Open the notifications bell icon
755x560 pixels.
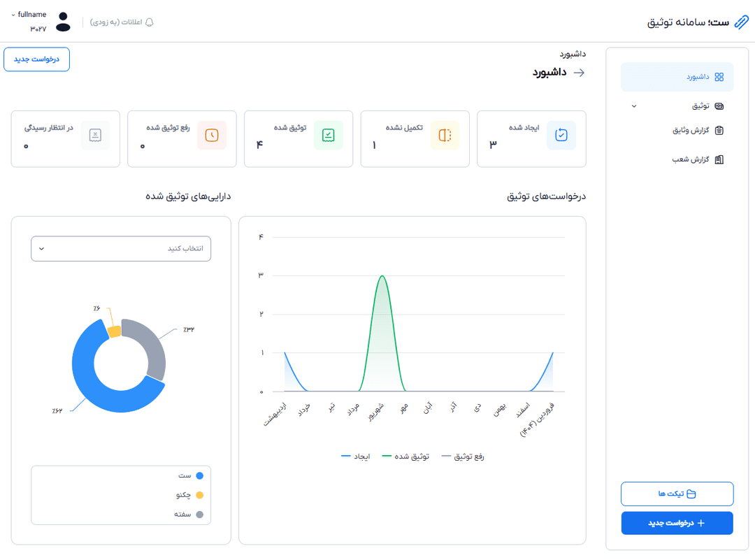(150, 22)
